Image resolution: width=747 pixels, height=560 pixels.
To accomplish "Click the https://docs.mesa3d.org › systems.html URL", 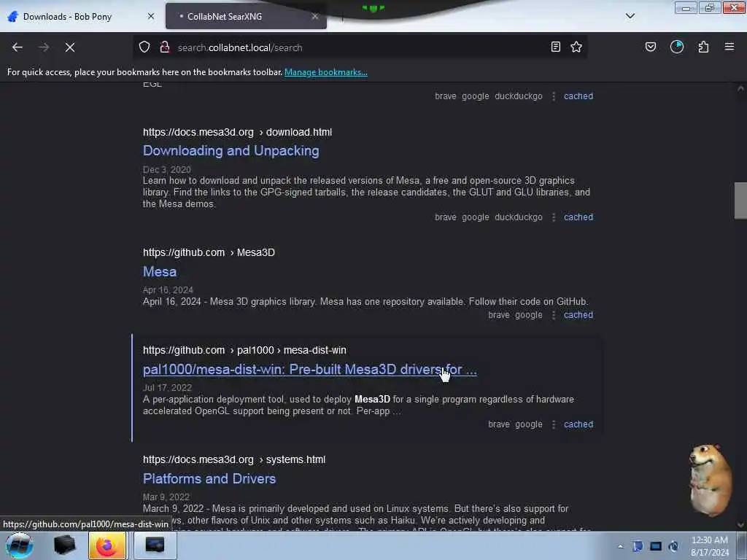I will [x=234, y=459].
